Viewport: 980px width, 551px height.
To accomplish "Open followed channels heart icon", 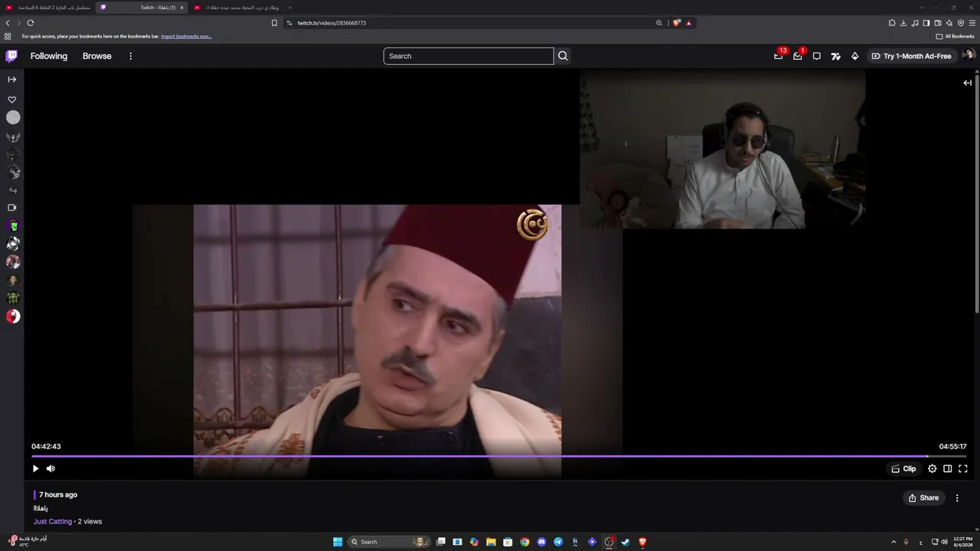I will click(12, 99).
